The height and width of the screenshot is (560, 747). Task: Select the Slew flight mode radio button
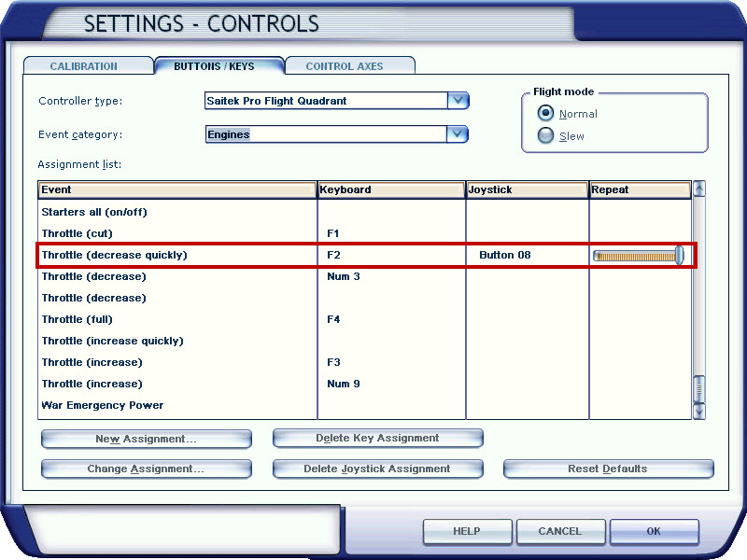coord(546,135)
